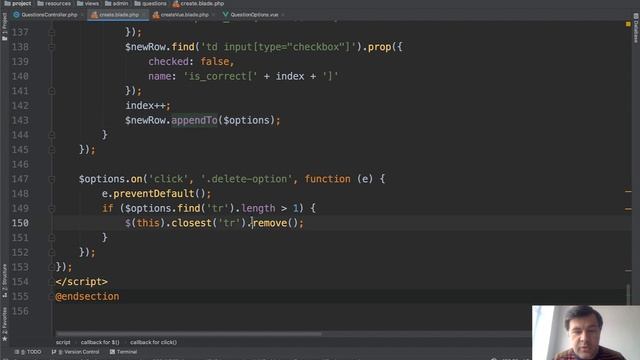Toggle the fold end marker at line 141

[52, 91]
